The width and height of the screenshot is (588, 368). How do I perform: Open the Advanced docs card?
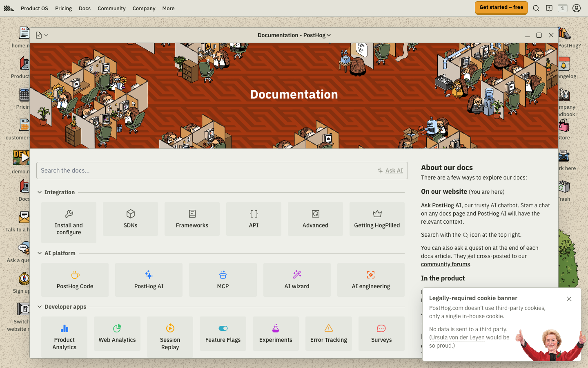[315, 219]
